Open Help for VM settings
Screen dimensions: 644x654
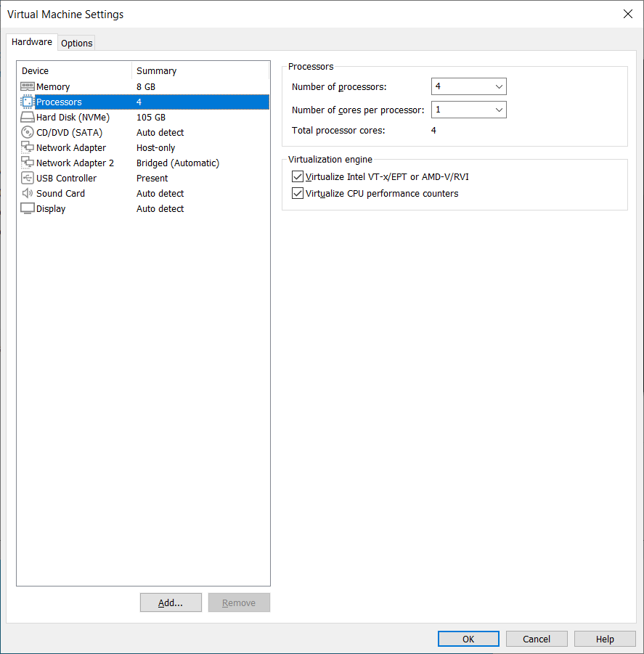[x=605, y=639]
